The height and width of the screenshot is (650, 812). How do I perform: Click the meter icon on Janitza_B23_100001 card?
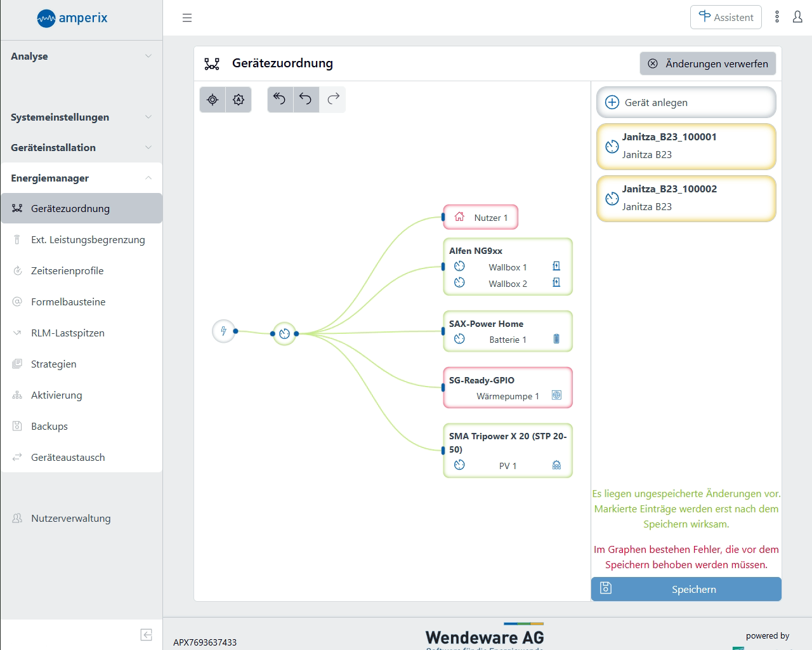612,147
